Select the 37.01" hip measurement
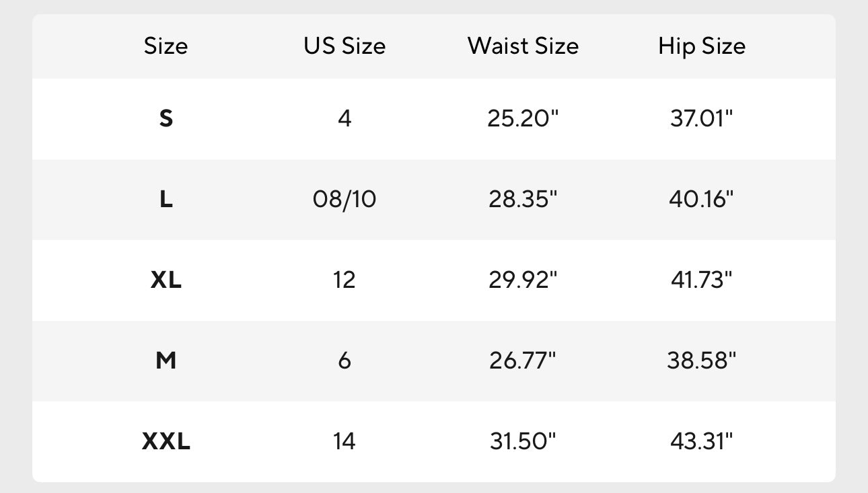Screen dimensions: 868x493 point(702,118)
